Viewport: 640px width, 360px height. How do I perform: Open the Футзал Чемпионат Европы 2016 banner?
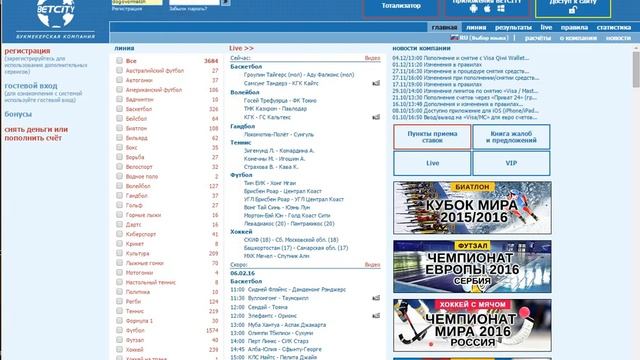[x=472, y=267]
